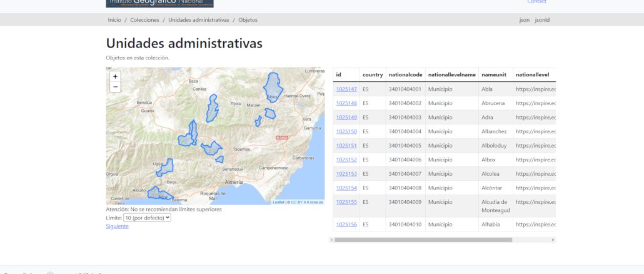Viewport: 644px width, 274px height.
Task: Open the Contact link
Action: click(x=536, y=3)
